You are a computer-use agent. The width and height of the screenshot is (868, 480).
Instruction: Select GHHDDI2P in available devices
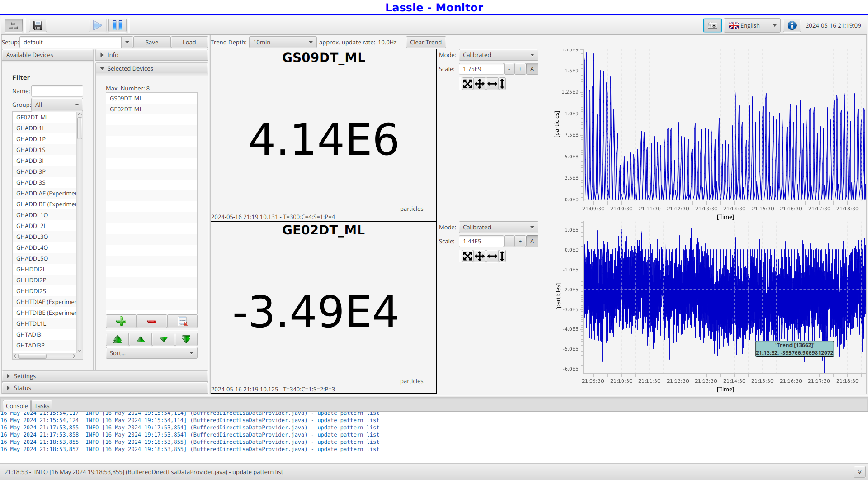(x=45, y=280)
